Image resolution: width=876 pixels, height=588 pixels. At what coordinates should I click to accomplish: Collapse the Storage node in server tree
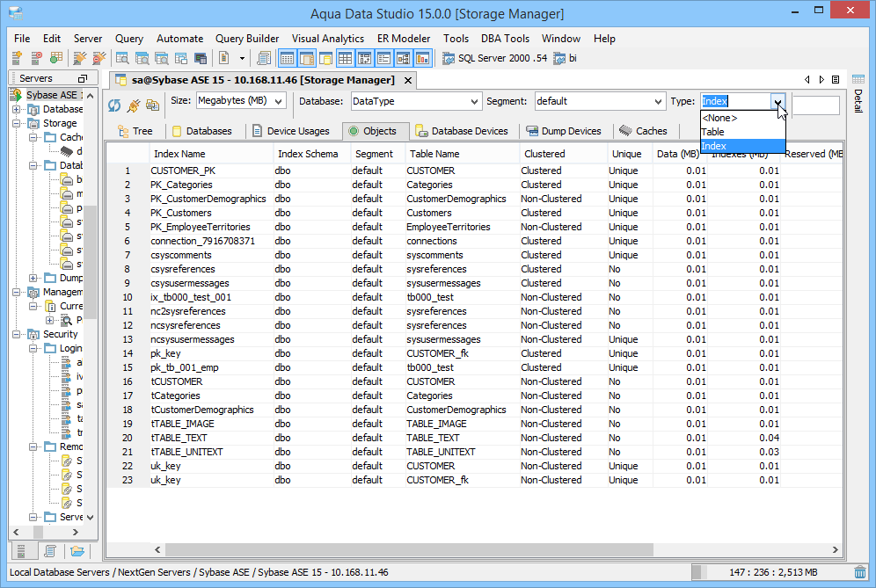tap(17, 123)
